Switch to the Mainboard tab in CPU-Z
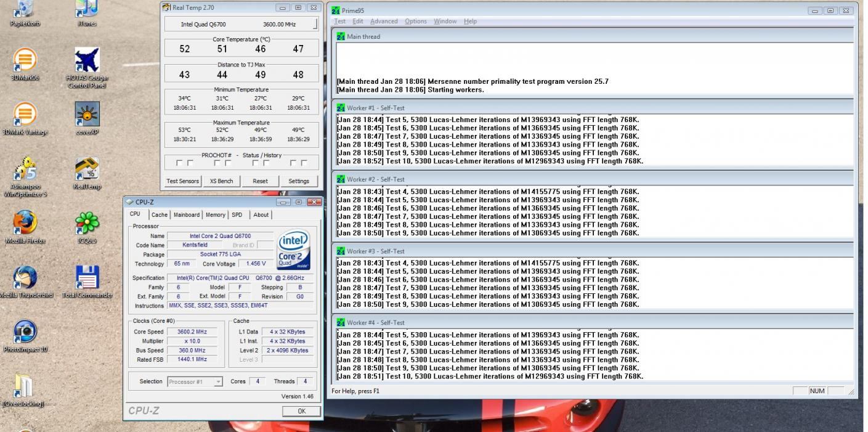Viewport: 868px width, 432px height. [x=186, y=215]
